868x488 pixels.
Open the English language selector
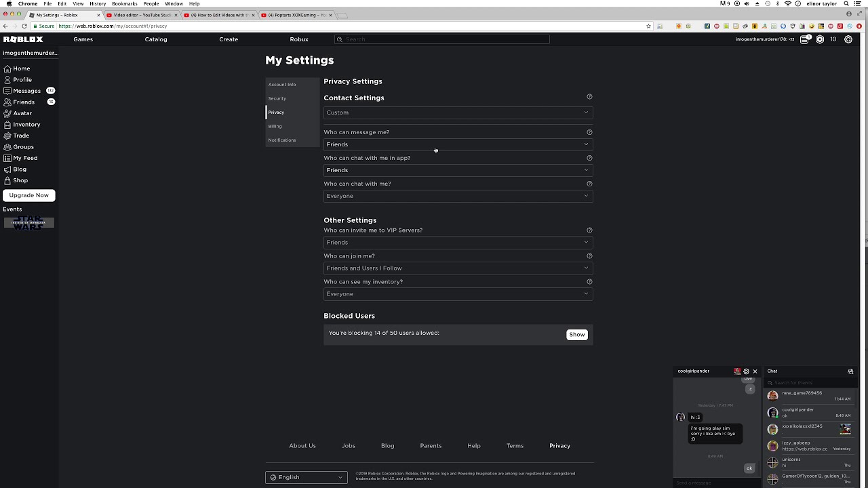tap(307, 477)
